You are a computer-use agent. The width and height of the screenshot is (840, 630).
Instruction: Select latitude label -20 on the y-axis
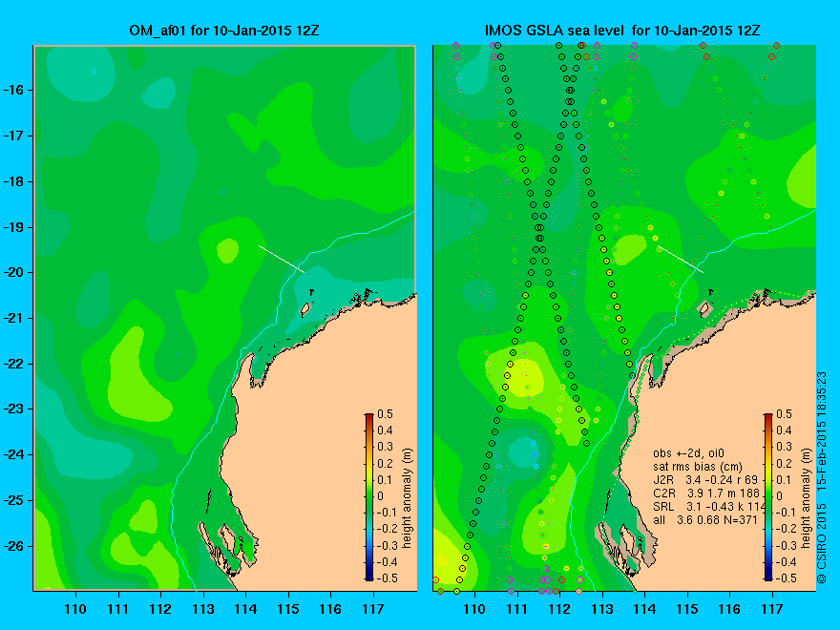(x=14, y=273)
